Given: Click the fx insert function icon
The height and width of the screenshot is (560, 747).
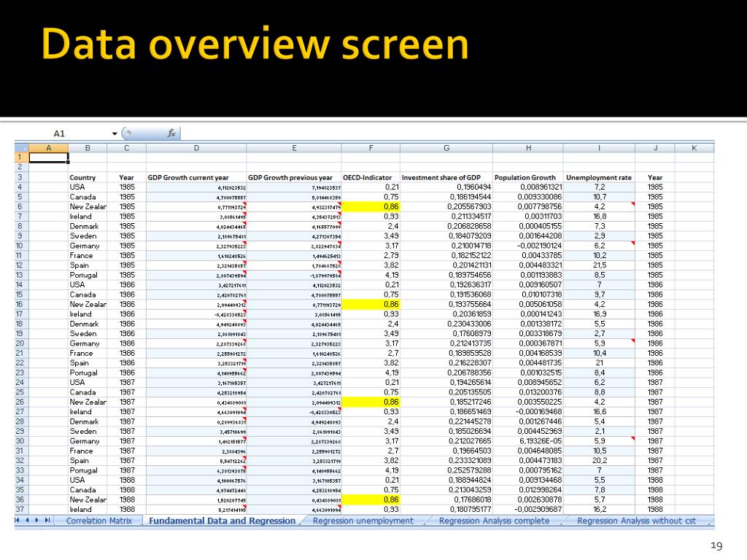Looking at the screenshot, I should [x=171, y=133].
